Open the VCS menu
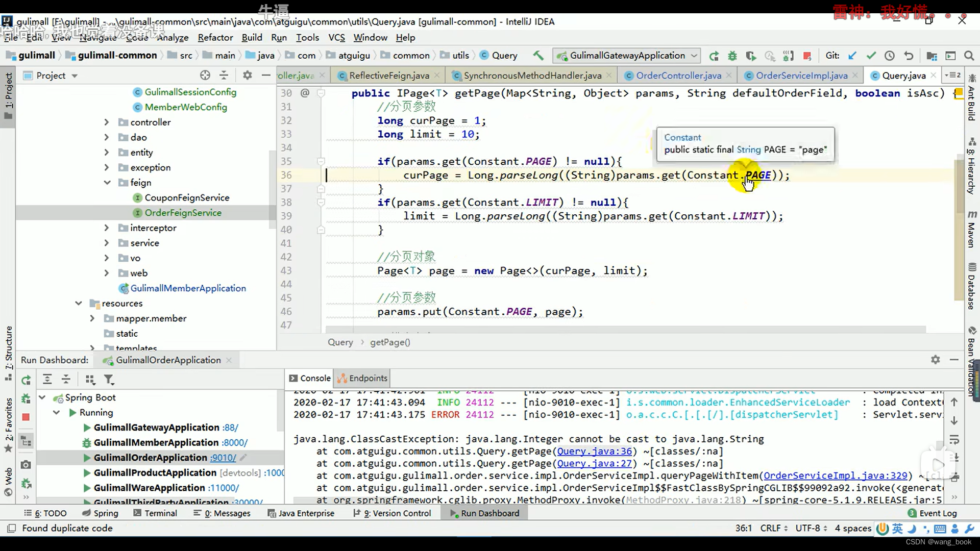This screenshot has height=551, width=980. pos(336,37)
